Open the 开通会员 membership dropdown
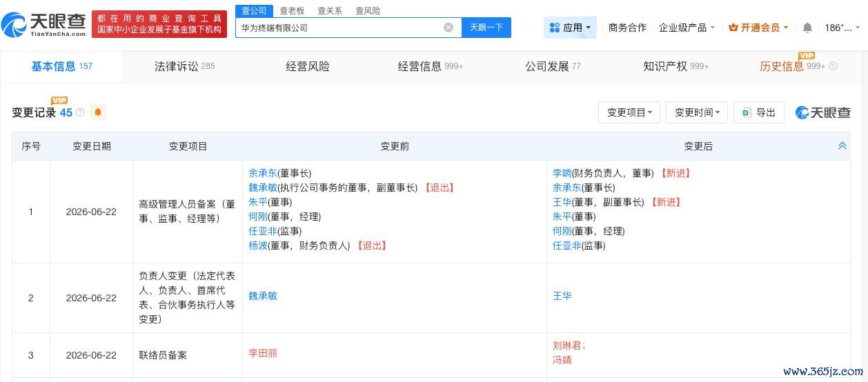868x382 pixels. pyautogui.click(x=758, y=28)
